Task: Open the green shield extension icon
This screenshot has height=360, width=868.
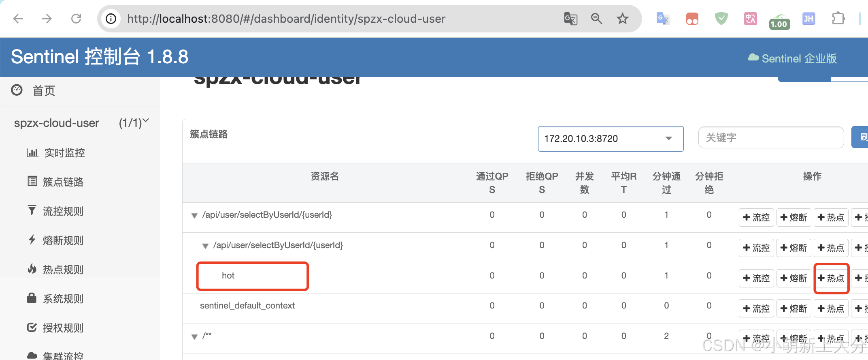Action: [721, 19]
